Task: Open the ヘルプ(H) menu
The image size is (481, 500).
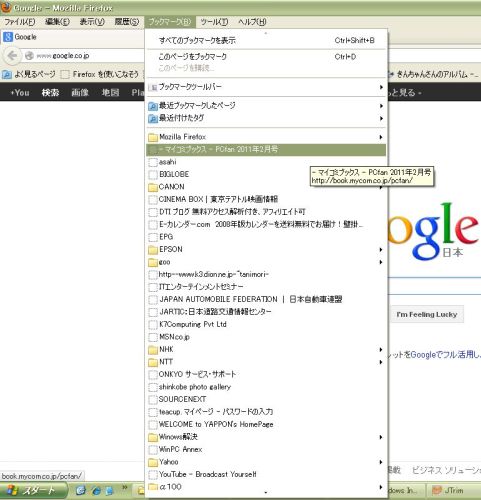Action: coord(252,22)
